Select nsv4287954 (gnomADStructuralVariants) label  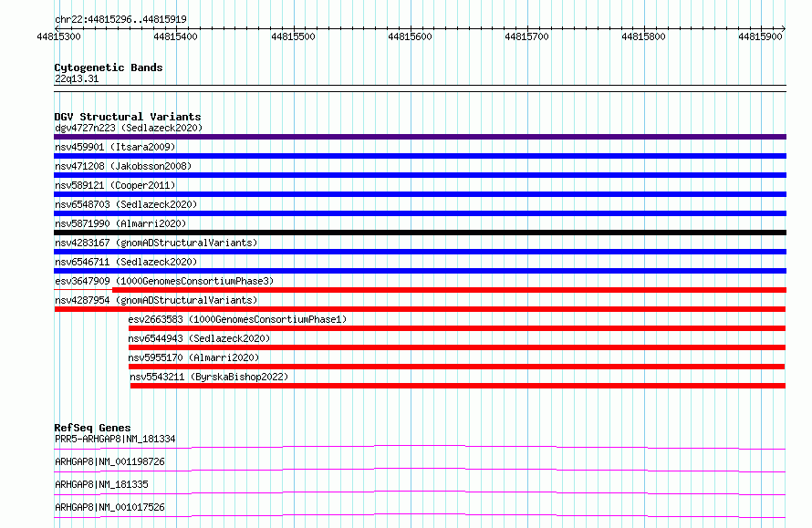pos(156,300)
